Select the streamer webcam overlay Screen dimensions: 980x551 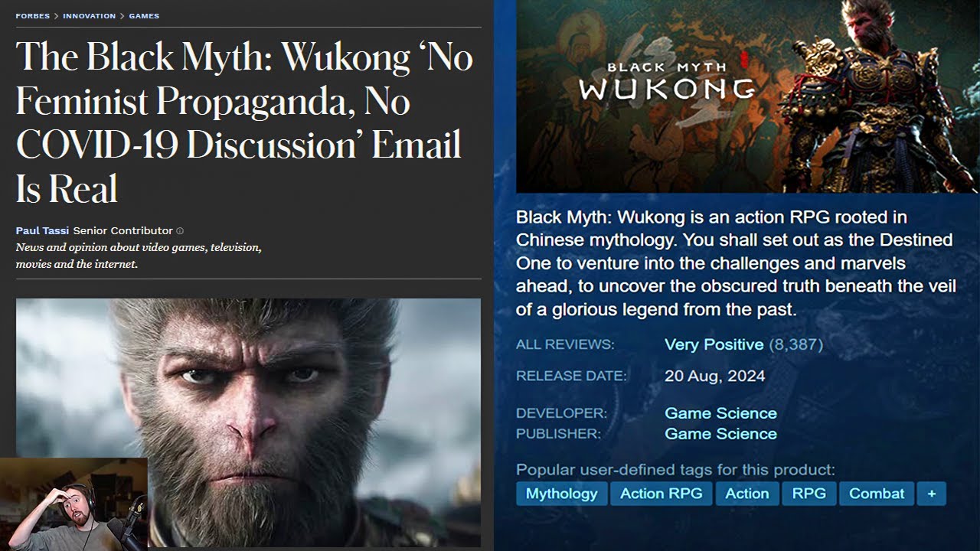tap(73, 504)
